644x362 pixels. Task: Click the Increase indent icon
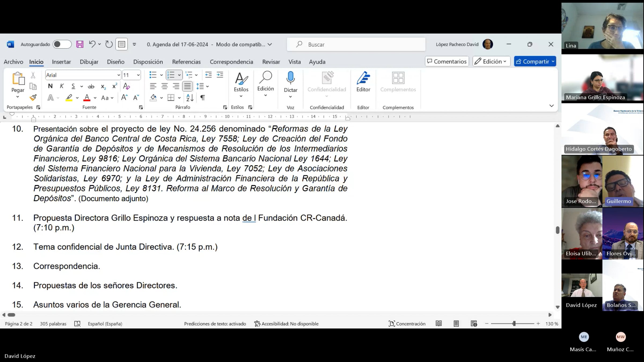click(x=220, y=75)
